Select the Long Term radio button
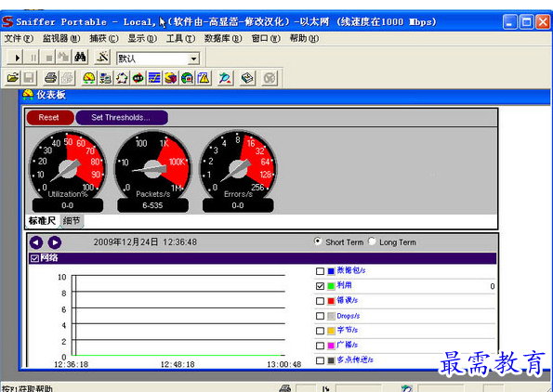 pos(372,242)
